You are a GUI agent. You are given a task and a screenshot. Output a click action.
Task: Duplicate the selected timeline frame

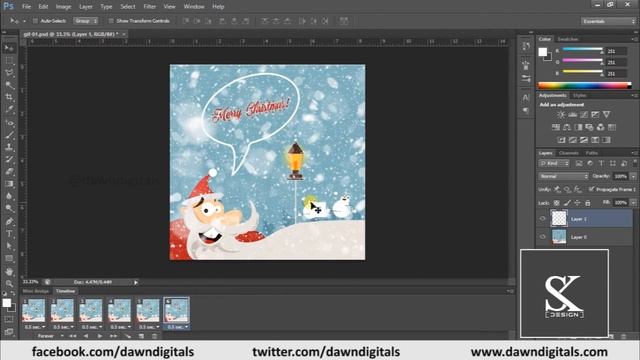click(x=141, y=336)
